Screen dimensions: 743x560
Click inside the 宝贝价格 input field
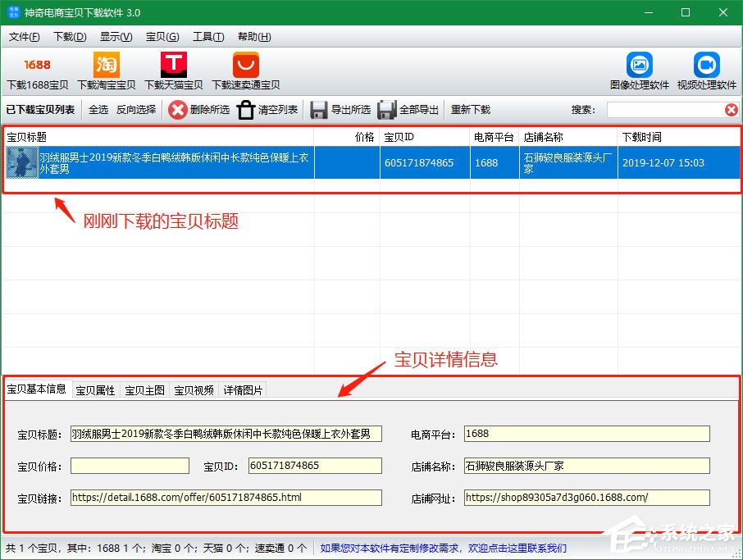(x=129, y=466)
